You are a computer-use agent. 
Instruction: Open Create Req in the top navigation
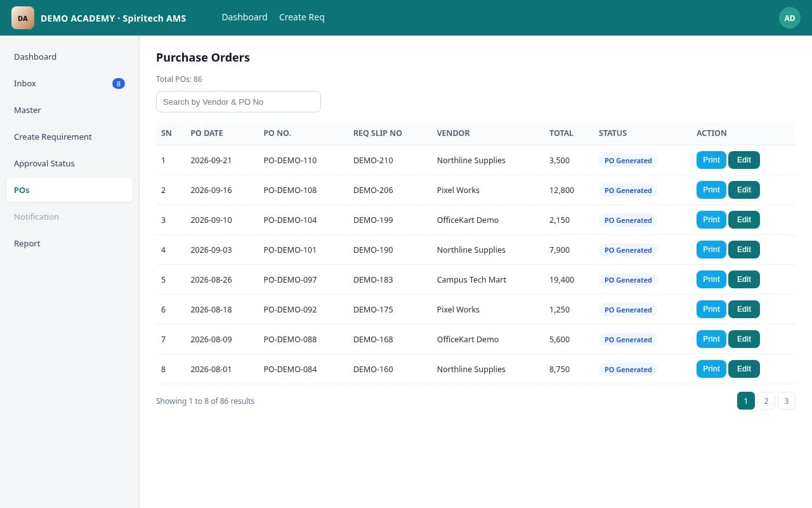pyautogui.click(x=302, y=17)
